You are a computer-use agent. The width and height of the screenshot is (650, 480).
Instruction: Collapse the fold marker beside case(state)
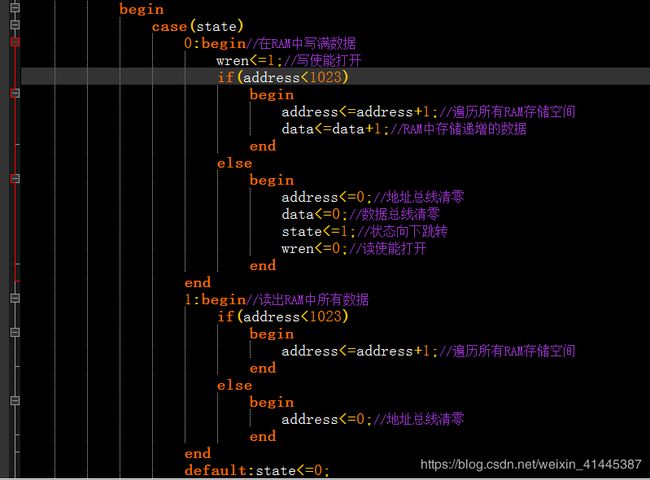[15, 25]
